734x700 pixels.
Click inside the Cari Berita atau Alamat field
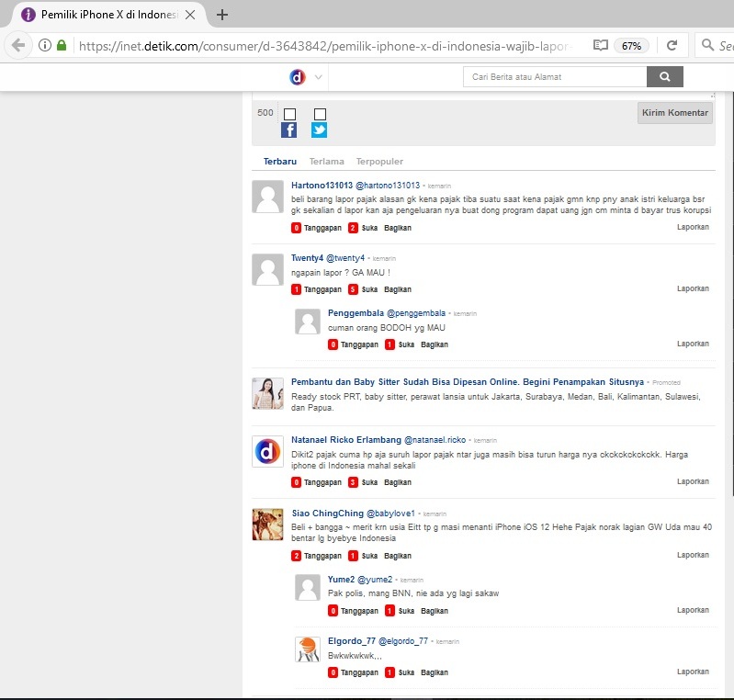(554, 77)
